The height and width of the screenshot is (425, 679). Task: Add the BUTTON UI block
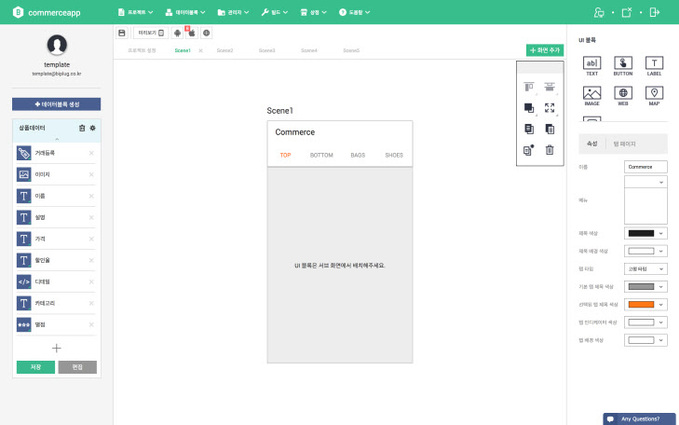tap(623, 66)
